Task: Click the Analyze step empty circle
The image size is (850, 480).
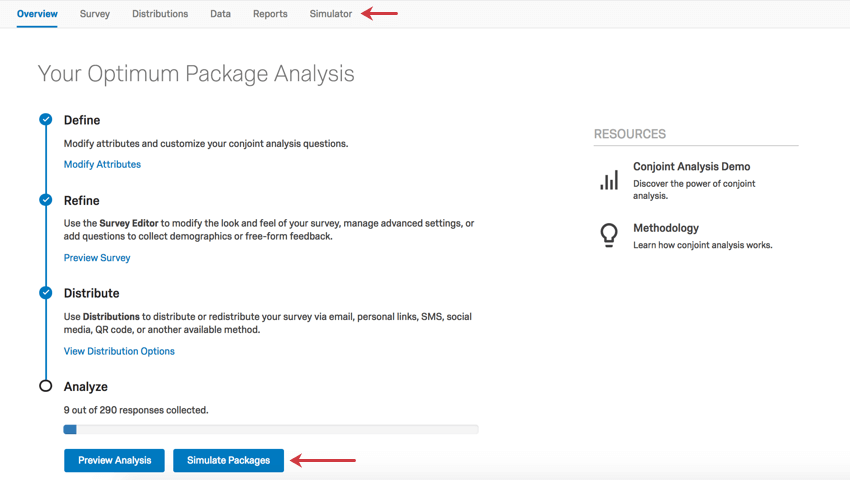Action: pyautogui.click(x=46, y=386)
